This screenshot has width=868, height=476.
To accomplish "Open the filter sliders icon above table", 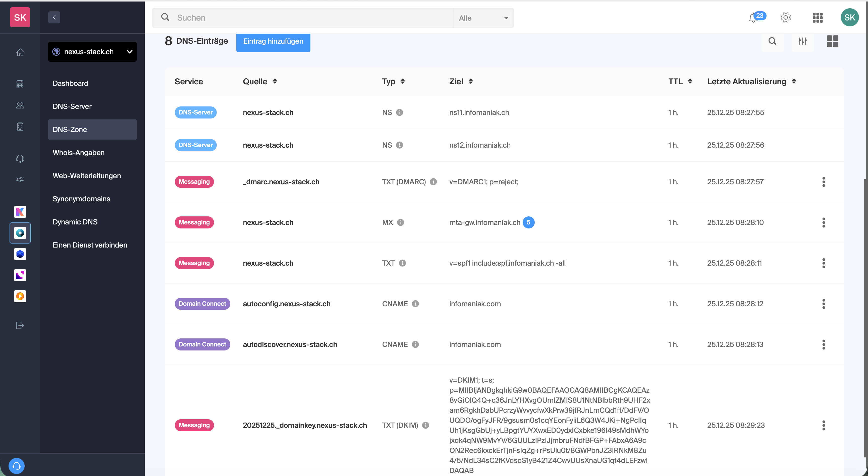I will 803,41.
